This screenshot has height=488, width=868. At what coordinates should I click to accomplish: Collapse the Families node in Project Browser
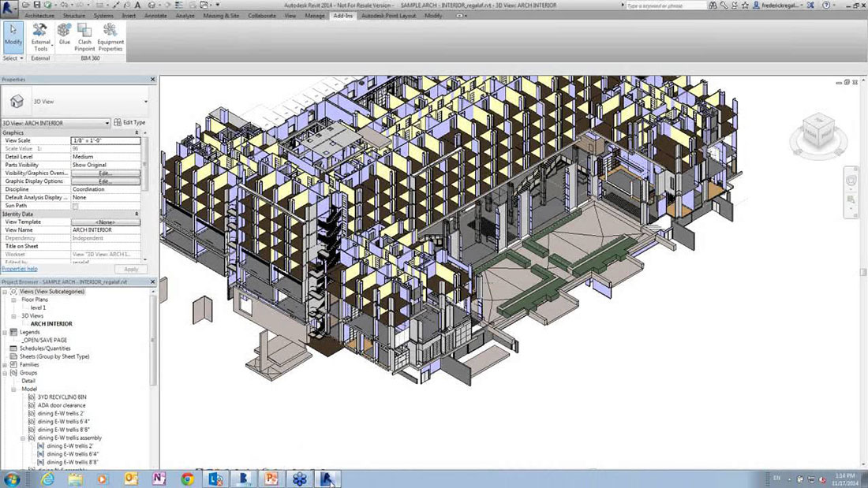(5, 365)
